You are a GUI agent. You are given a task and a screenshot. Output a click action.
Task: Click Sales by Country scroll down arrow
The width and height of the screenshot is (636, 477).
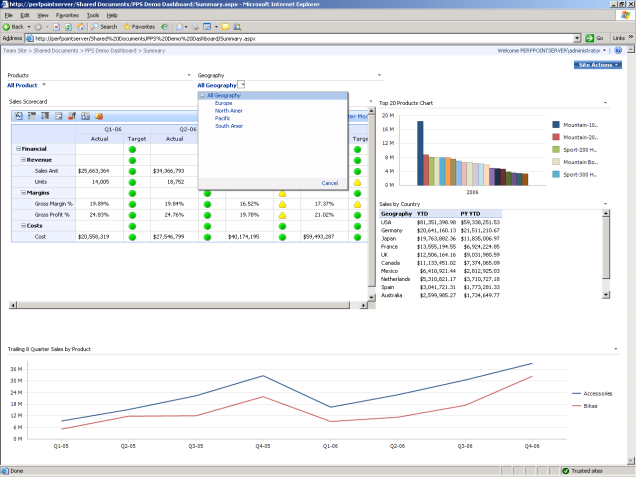pyautogui.click(x=606, y=295)
